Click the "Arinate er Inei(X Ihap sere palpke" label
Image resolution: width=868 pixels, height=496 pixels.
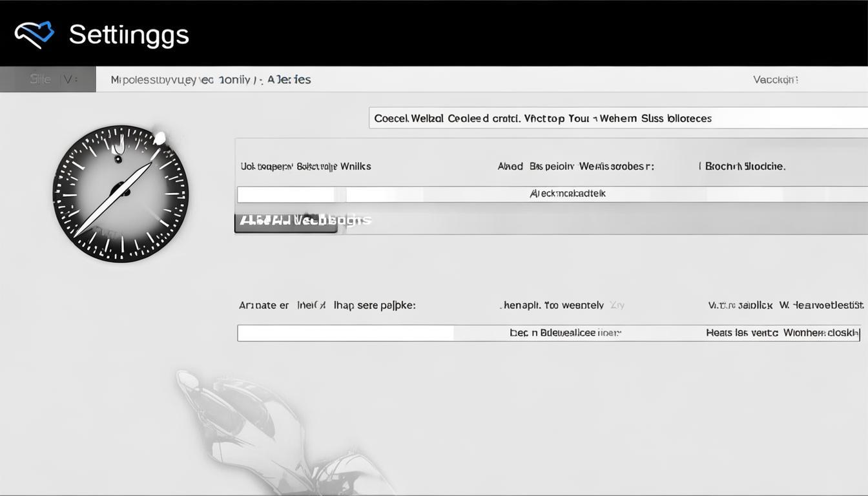[327, 305]
